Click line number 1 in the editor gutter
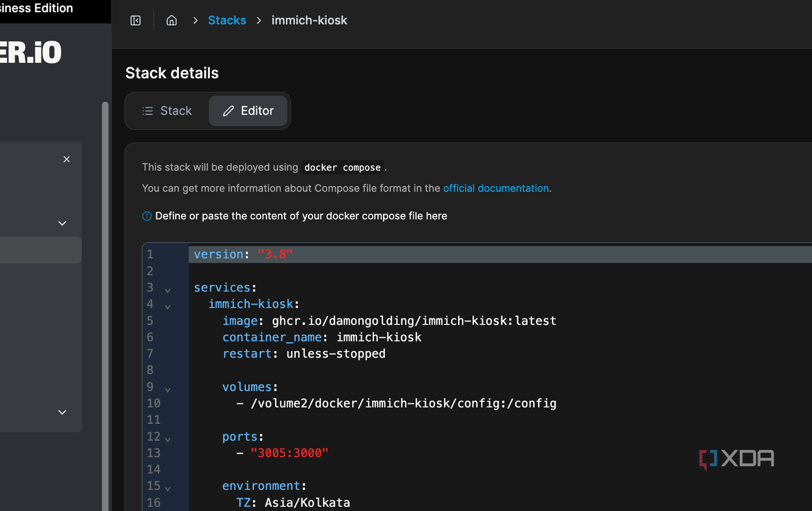The height and width of the screenshot is (511, 812). tap(150, 254)
